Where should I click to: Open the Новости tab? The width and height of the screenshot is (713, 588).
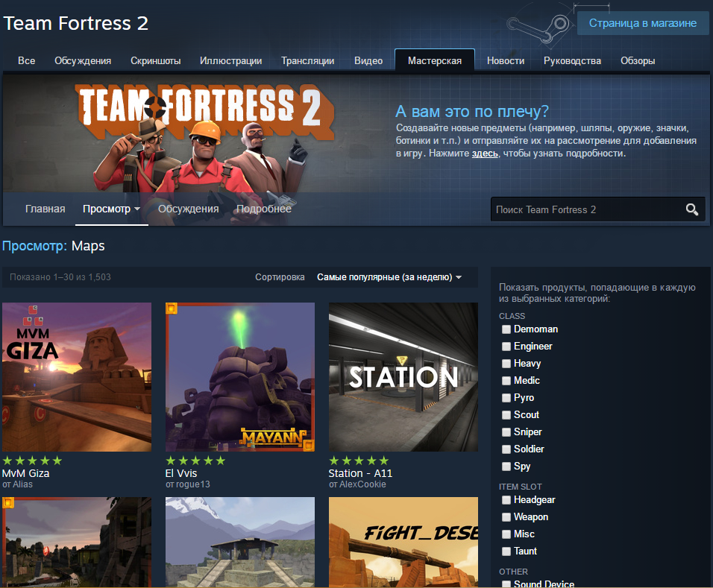click(506, 60)
